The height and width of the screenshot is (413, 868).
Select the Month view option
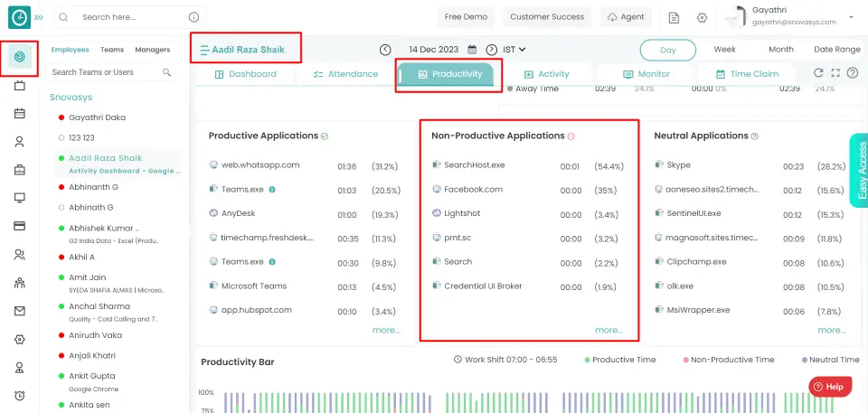(781, 50)
